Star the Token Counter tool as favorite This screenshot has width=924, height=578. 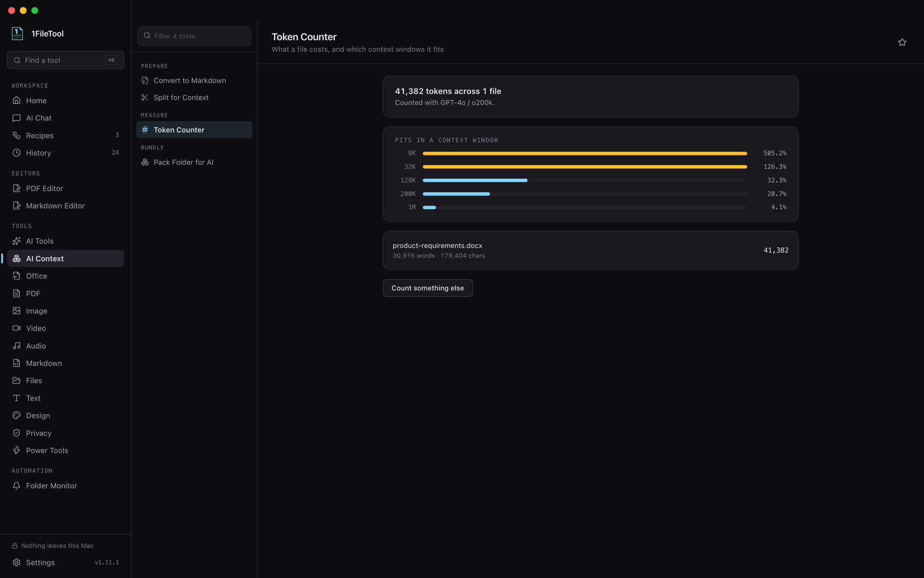[x=902, y=42]
